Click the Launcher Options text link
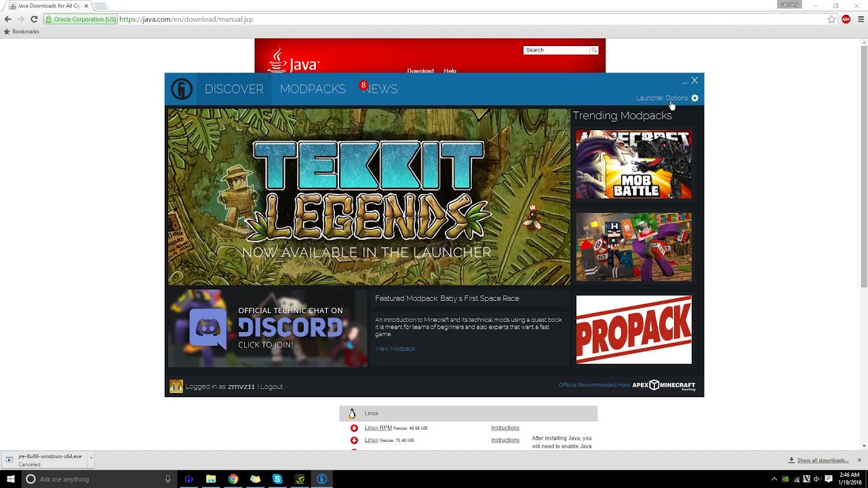The height and width of the screenshot is (488, 868). (662, 98)
